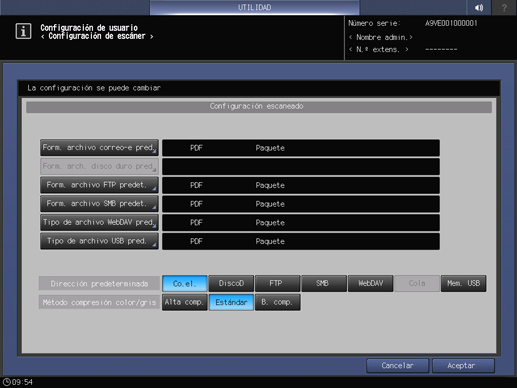
Task: Click the 09:54 time display
Action: point(22,382)
